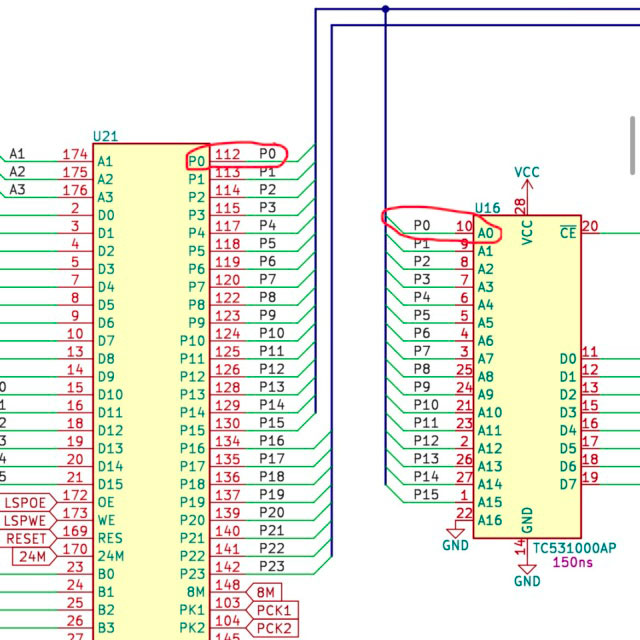This screenshot has height=640, width=640.
Task: Select the TC531000AP value label
Action: (574, 547)
